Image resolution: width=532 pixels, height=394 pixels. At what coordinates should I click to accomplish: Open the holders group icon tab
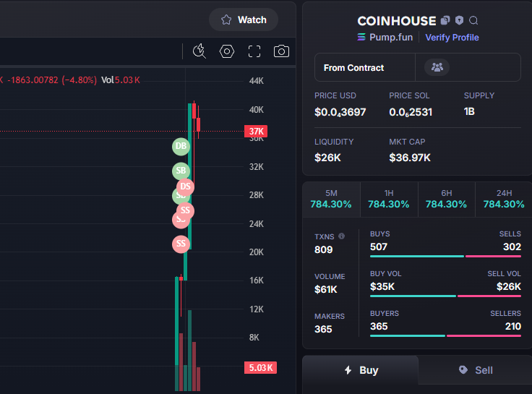coord(437,67)
